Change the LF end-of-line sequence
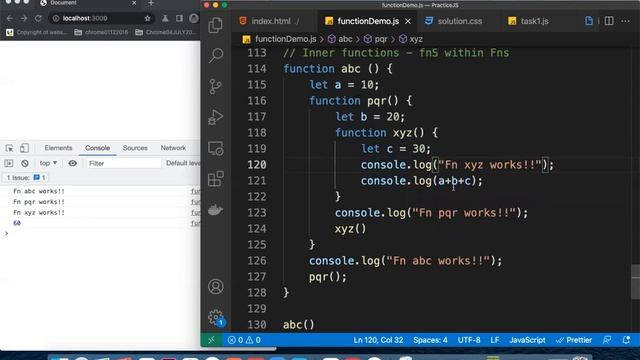This screenshot has width=640, height=360. click(x=495, y=340)
